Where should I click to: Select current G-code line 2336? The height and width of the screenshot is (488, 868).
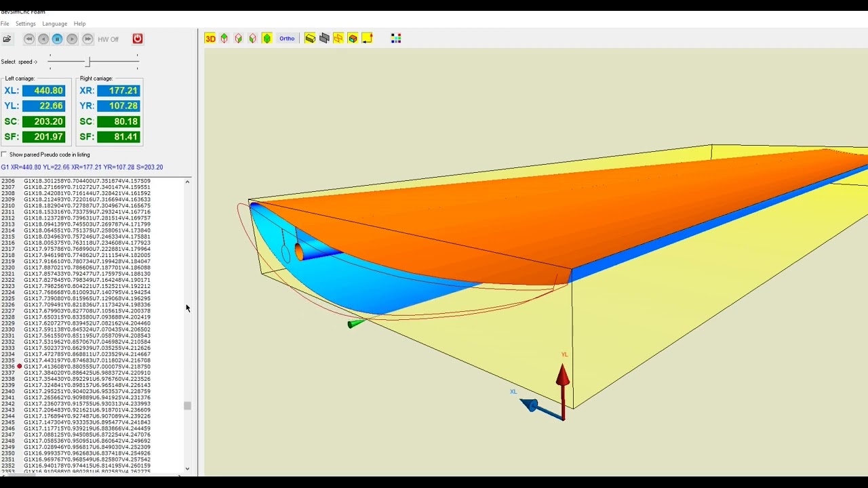point(87,367)
